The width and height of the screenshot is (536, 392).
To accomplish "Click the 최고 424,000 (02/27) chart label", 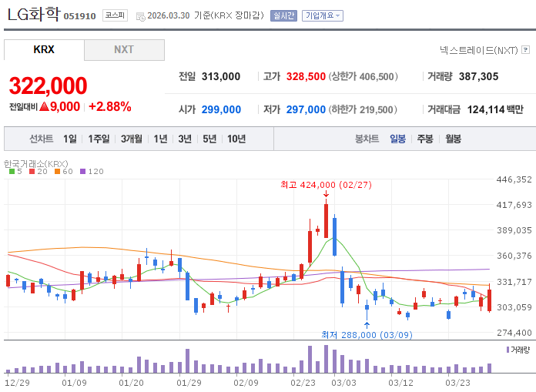I will point(326,185).
